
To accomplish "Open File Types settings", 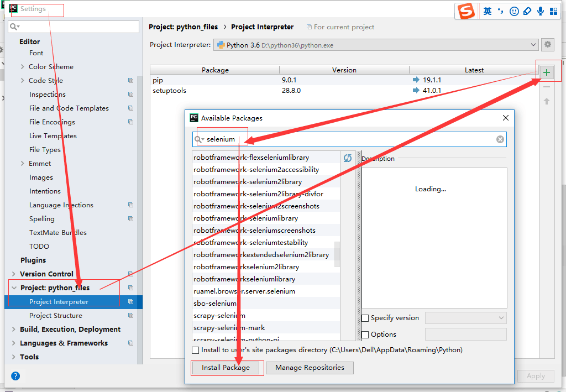I will point(45,150).
